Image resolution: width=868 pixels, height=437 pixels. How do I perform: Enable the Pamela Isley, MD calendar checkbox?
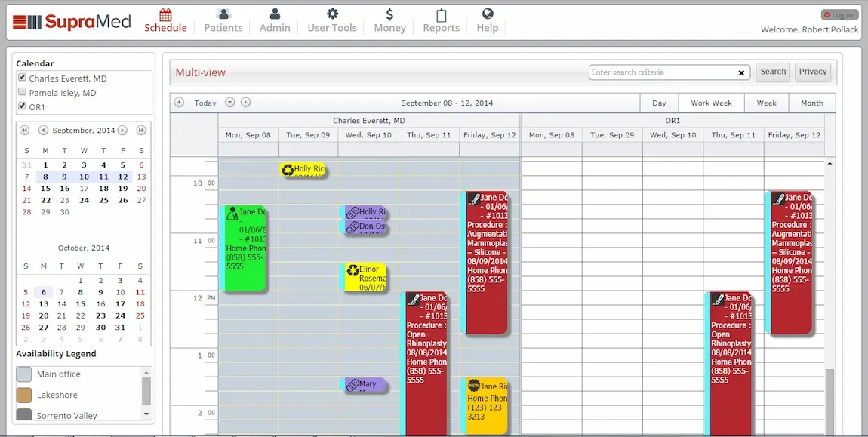(x=22, y=90)
